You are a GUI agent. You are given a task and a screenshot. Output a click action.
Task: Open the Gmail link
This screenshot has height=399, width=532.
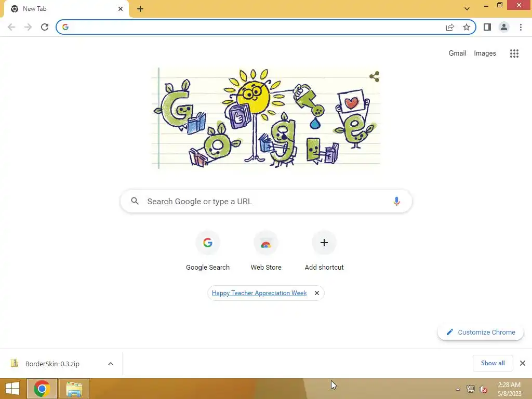point(457,54)
